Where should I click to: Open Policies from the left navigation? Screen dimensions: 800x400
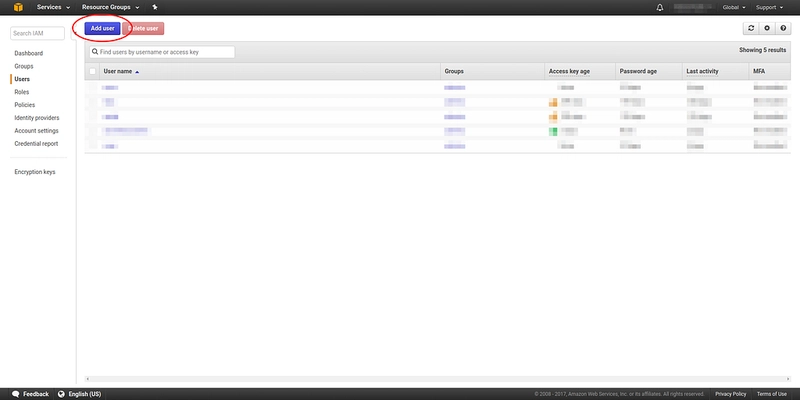click(25, 104)
